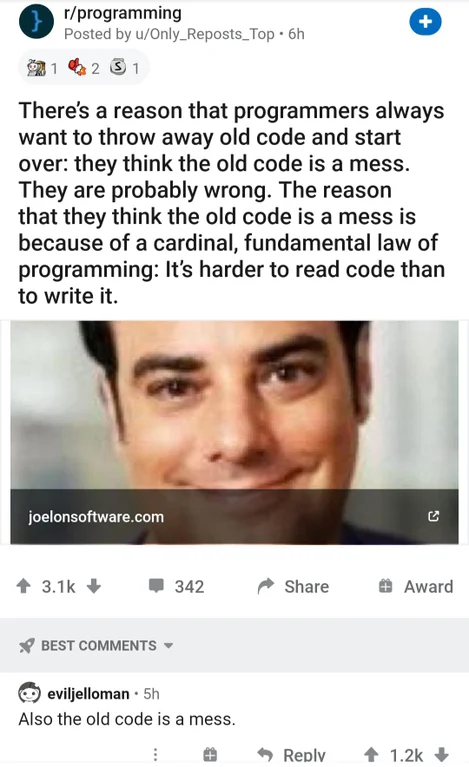Reply to eviljelloman's comment
Screen dimensions: 469x767
(x=291, y=754)
